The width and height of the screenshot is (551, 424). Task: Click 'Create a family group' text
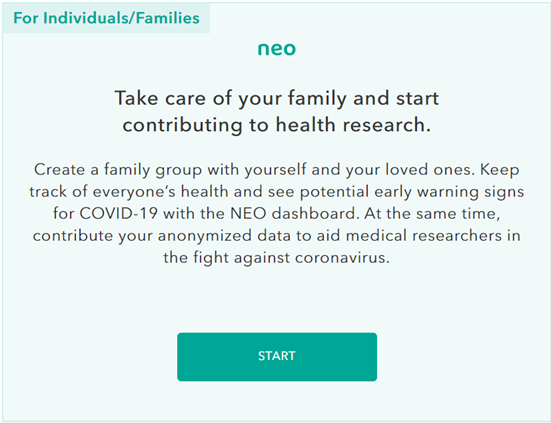tap(118, 170)
